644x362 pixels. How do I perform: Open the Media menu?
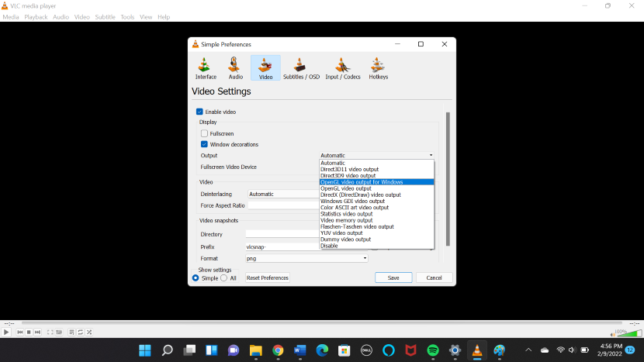11,17
